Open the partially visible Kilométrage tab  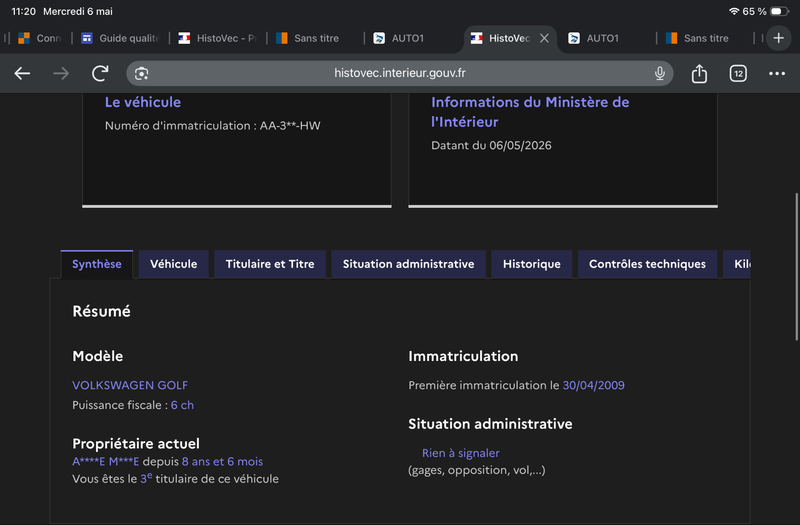pos(737,264)
